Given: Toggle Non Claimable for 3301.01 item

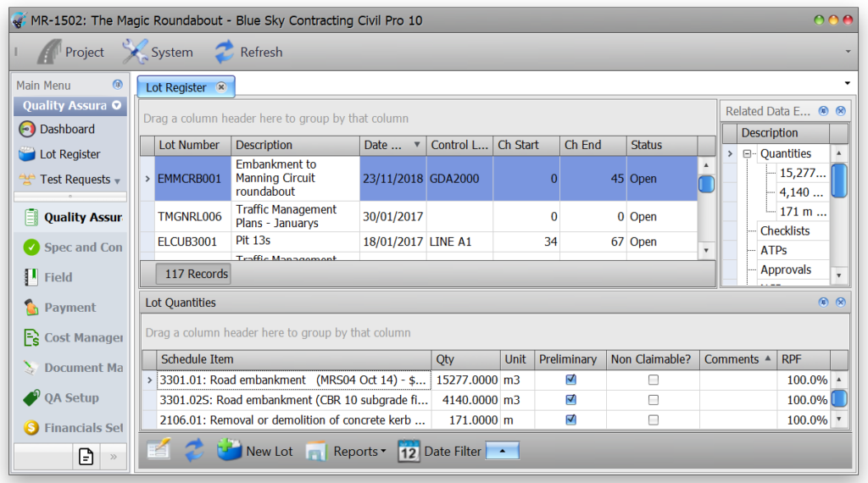Looking at the screenshot, I should tap(654, 380).
